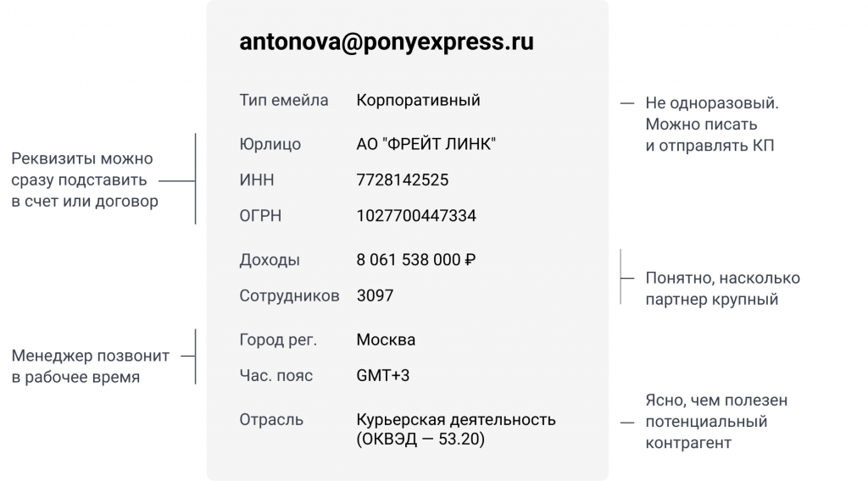The width and height of the screenshot is (868, 481).
Task: Click the "Юрлицо" field label
Action: coord(270,144)
